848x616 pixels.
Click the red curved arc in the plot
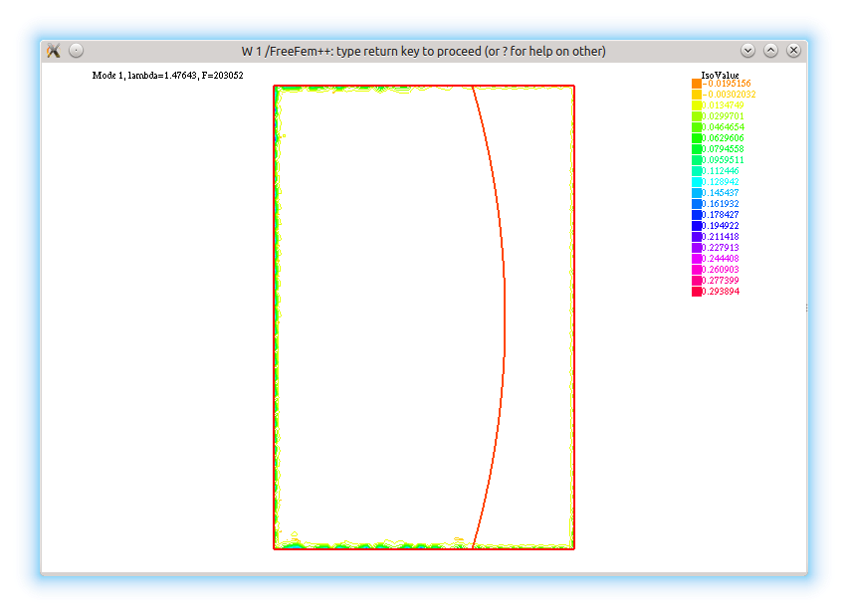coord(504,316)
